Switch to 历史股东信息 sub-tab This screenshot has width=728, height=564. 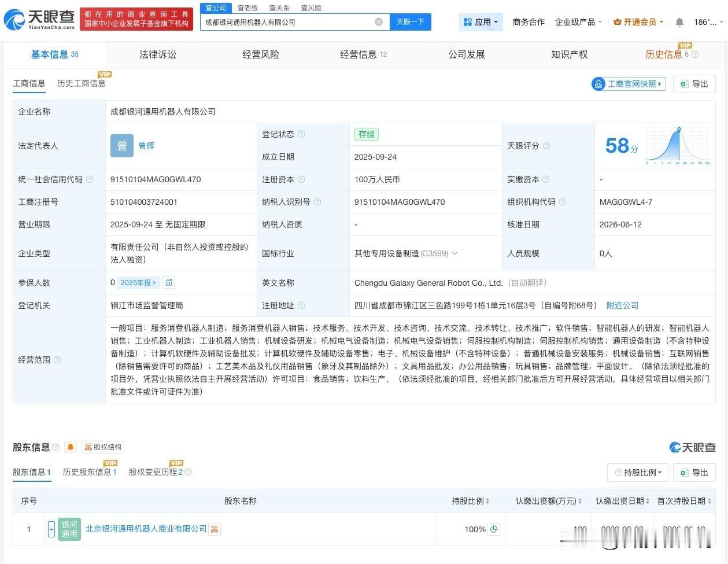90,472
